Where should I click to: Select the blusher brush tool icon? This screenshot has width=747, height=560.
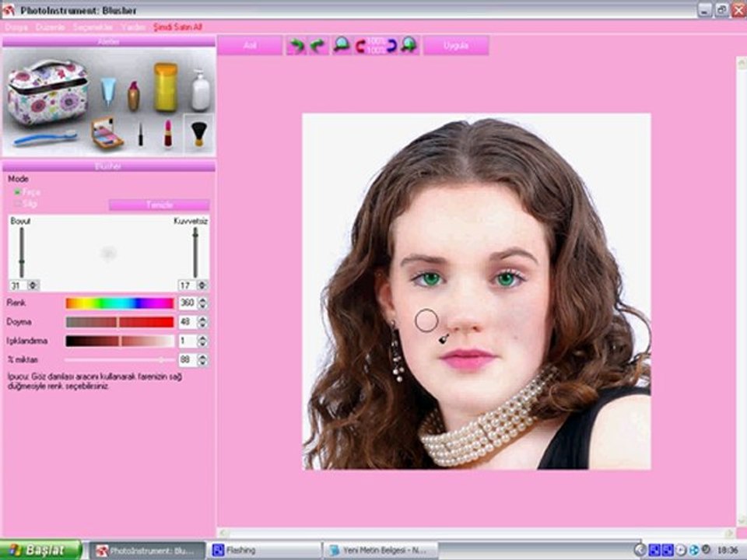[x=198, y=134]
